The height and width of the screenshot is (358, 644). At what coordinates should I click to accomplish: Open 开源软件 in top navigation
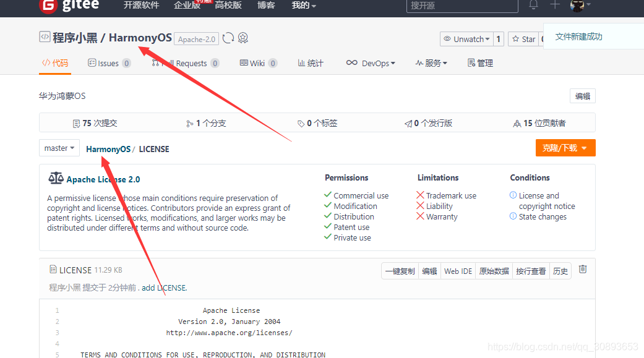click(x=141, y=6)
